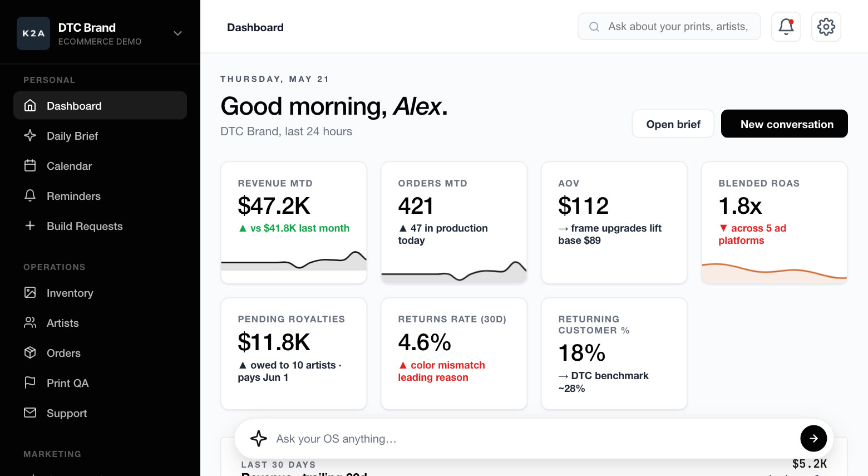Submit the ask bar with arrow button
This screenshot has height=476, width=868.
[813, 439]
